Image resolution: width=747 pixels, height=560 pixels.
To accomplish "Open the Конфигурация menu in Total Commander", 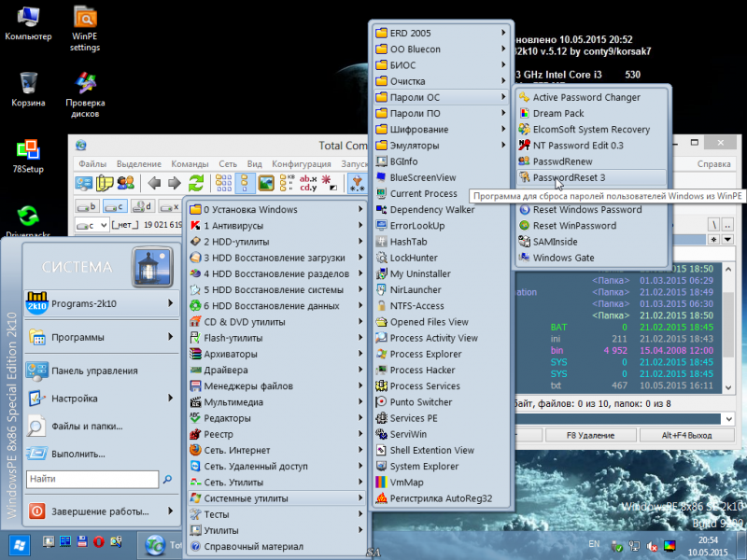I will (301, 164).
